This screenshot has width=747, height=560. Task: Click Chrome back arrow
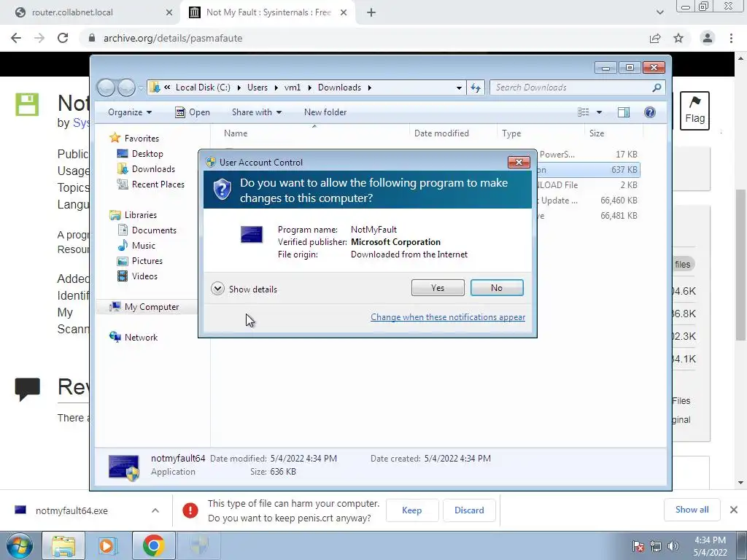pos(16,38)
